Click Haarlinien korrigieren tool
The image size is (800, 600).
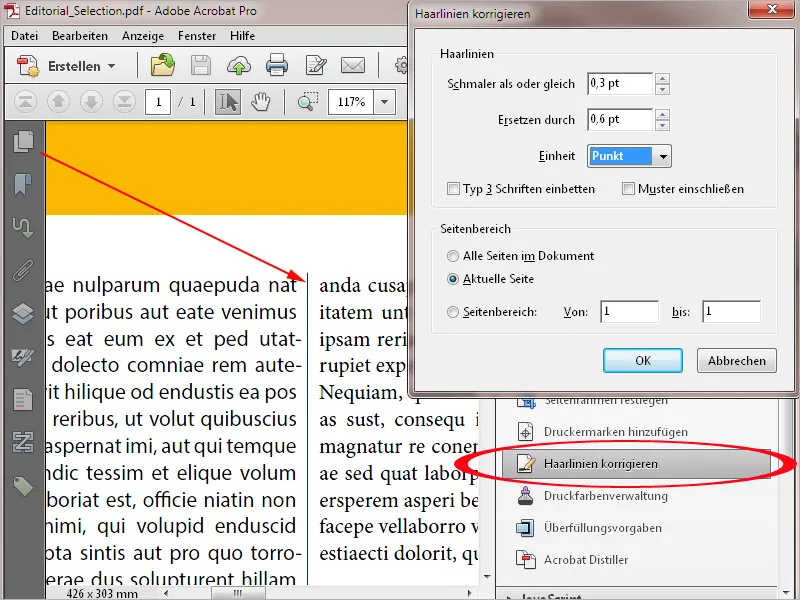coord(637,464)
